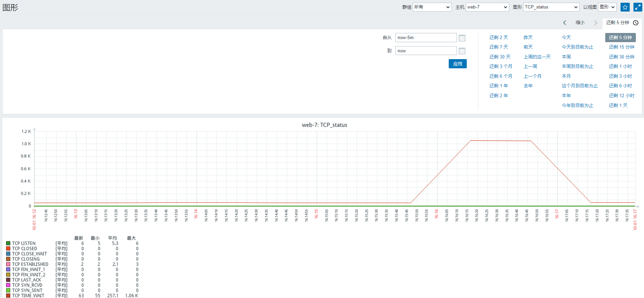644x298 pixels.
Task: Select the 本月 time range
Action: coord(566,76)
